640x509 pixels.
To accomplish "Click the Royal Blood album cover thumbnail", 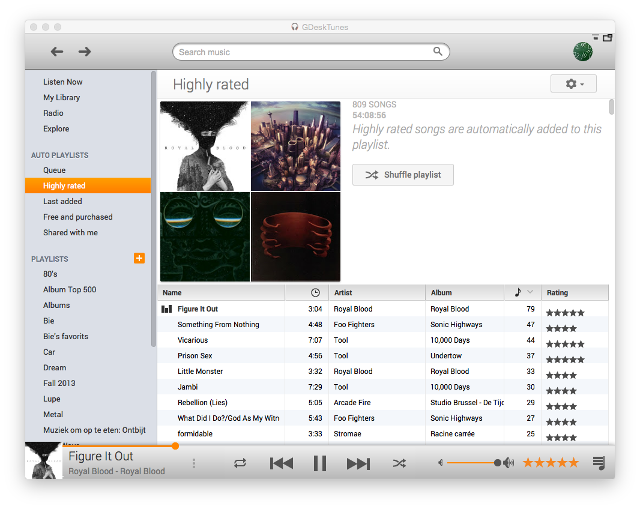I will click(x=205, y=146).
